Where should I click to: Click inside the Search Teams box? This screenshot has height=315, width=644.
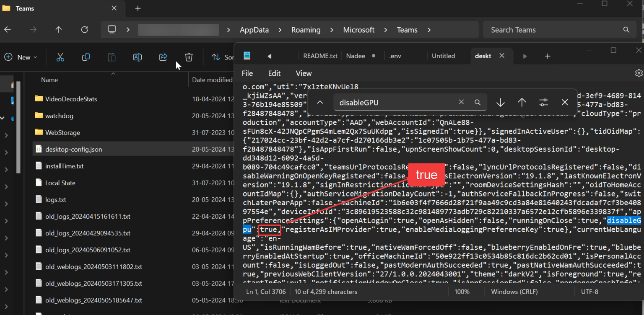545,29
